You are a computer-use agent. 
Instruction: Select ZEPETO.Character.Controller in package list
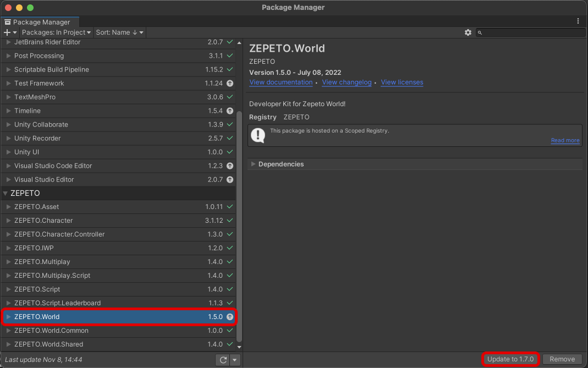coord(118,234)
